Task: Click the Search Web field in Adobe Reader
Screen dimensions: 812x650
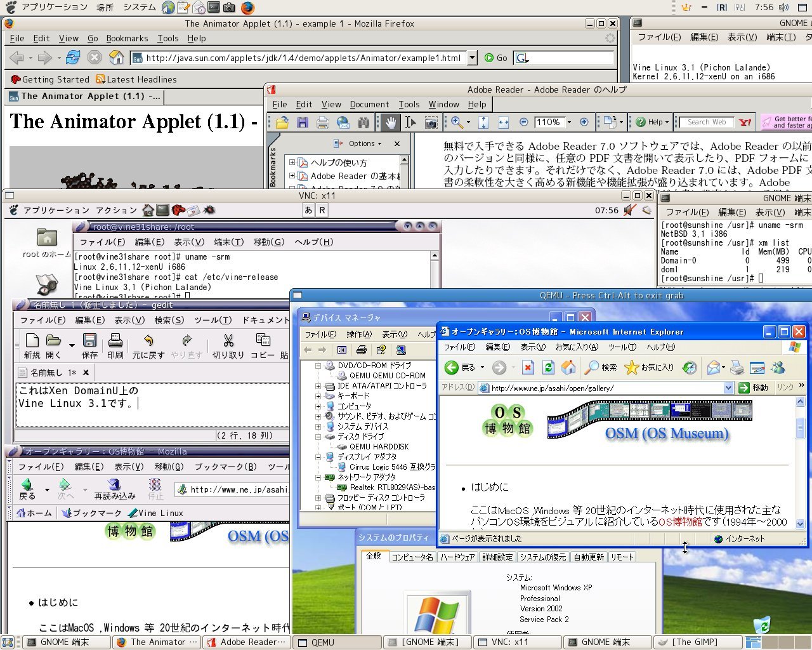Action: [x=707, y=122]
